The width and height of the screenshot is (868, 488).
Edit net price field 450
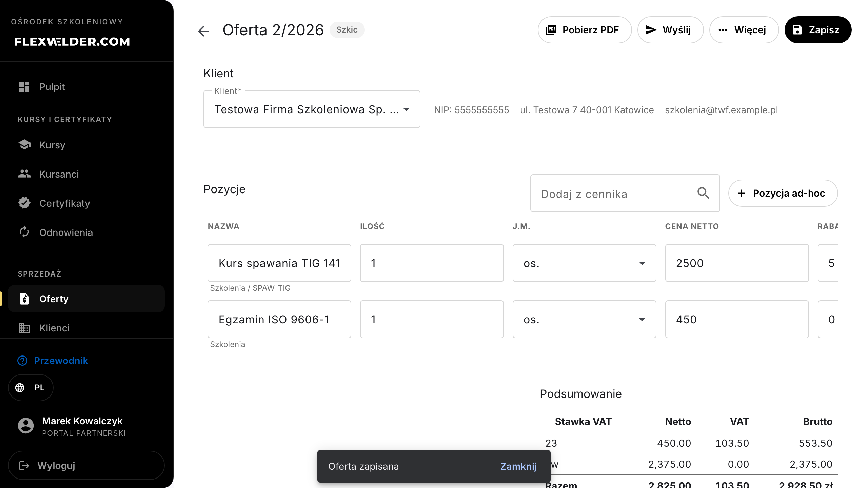(x=737, y=319)
